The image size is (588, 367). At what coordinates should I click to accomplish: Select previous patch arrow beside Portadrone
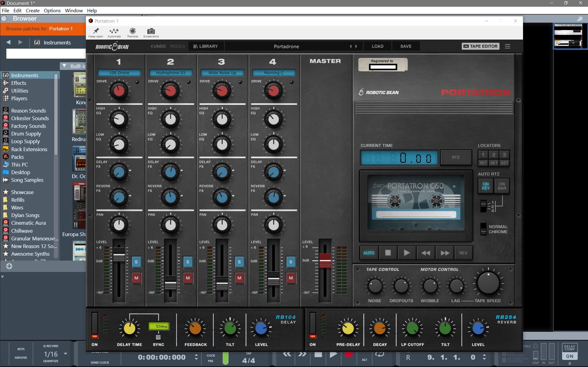click(x=351, y=46)
